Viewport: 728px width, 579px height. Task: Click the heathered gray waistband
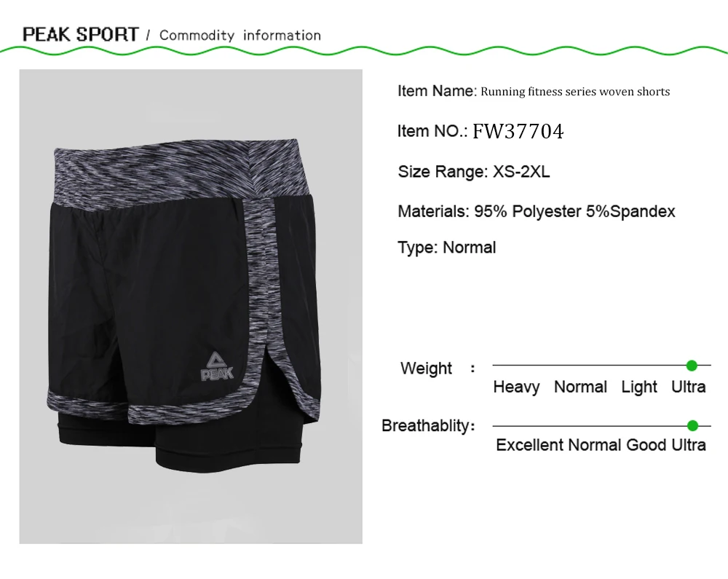(x=176, y=172)
